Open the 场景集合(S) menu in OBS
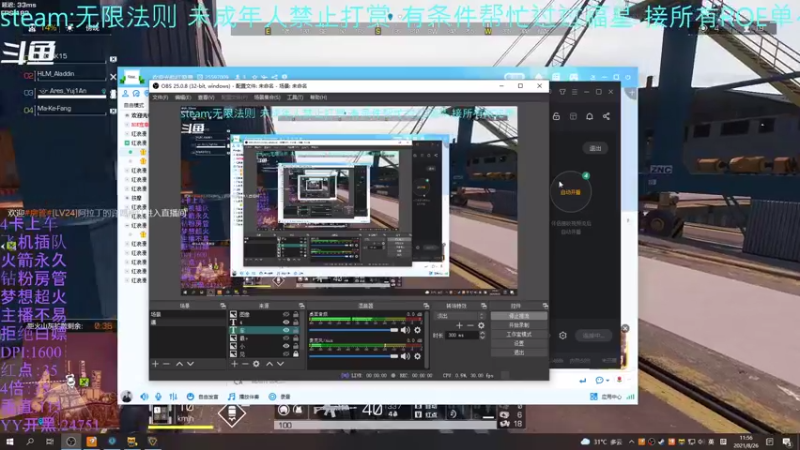The width and height of the screenshot is (800, 450). [x=267, y=97]
